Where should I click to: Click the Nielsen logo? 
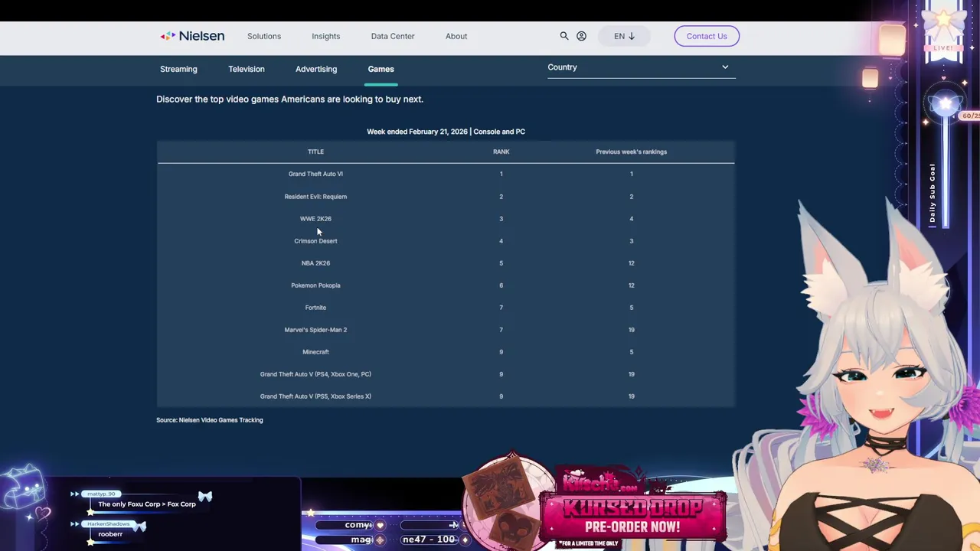[192, 36]
